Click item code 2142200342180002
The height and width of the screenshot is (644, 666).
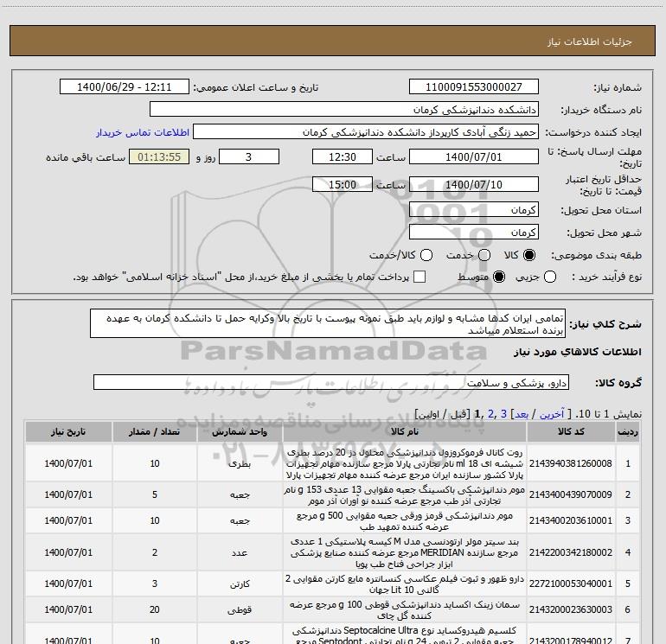571,552
